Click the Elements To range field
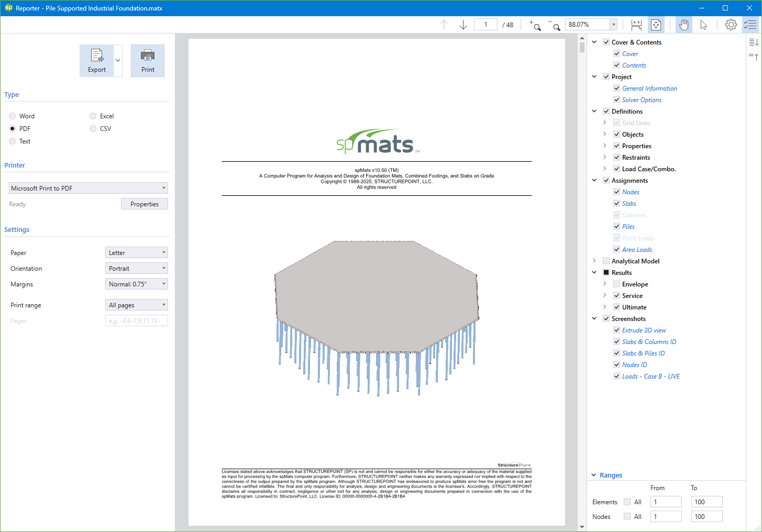The image size is (762, 532). [x=706, y=502]
